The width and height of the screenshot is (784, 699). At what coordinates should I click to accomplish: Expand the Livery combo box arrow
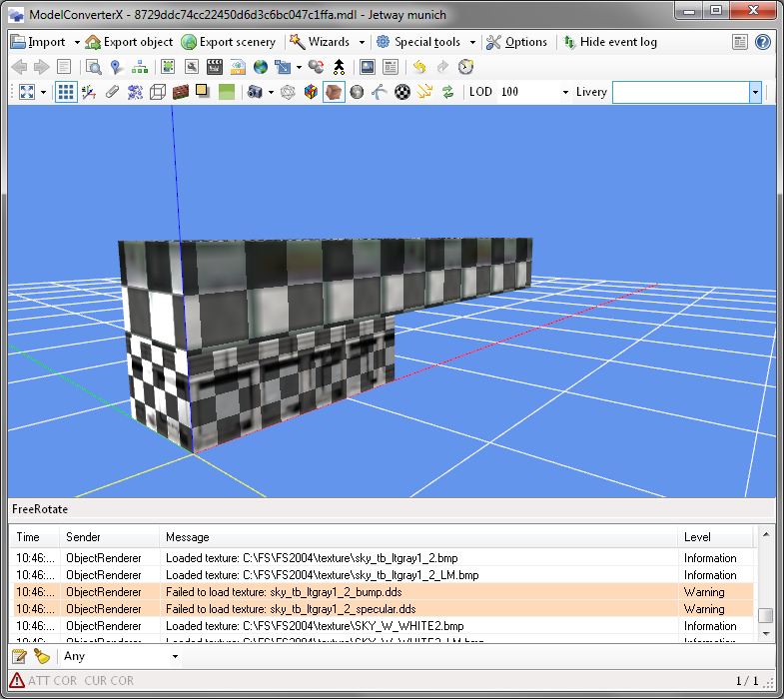(x=755, y=92)
